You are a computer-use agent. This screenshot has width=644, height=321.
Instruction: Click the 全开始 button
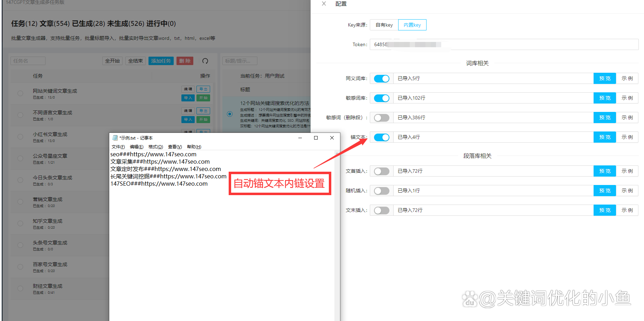(112, 61)
